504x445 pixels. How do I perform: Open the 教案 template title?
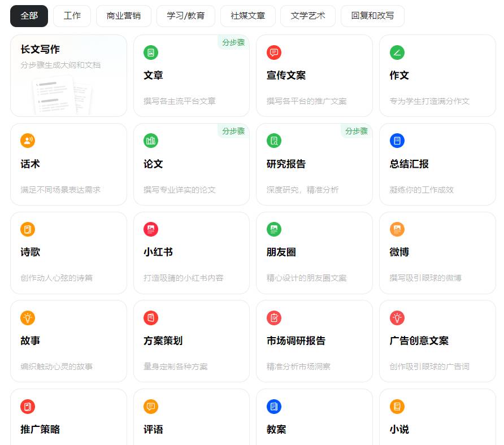[x=276, y=429]
